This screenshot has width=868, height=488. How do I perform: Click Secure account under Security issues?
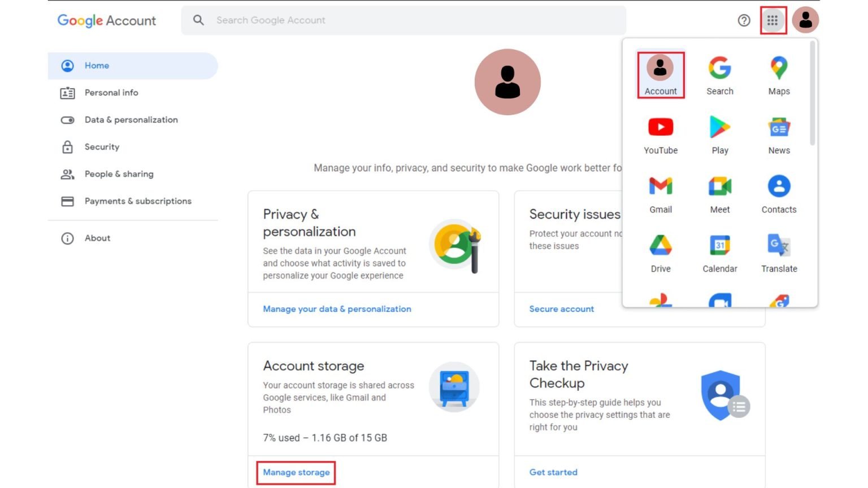(x=561, y=309)
